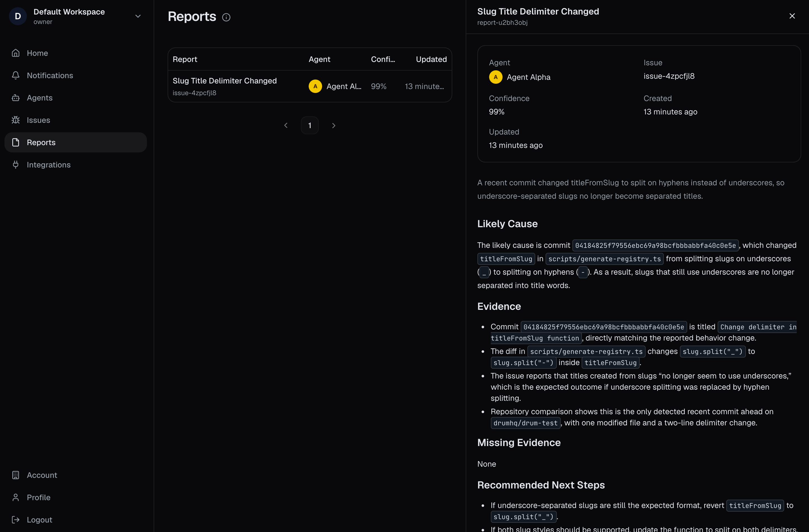Close the Slug Title Delimiter Changed panel
This screenshot has width=809, height=532.
pyautogui.click(x=792, y=16)
